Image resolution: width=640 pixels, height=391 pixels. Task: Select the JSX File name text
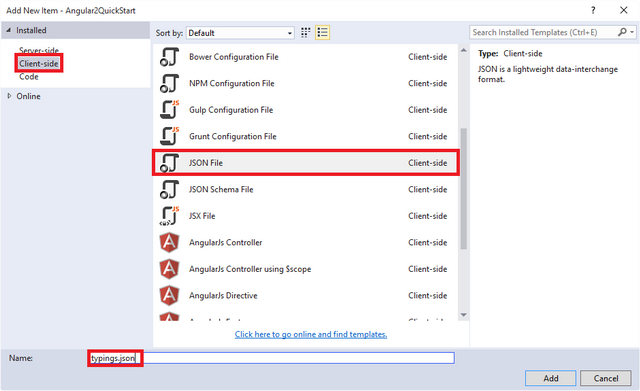pyautogui.click(x=202, y=216)
